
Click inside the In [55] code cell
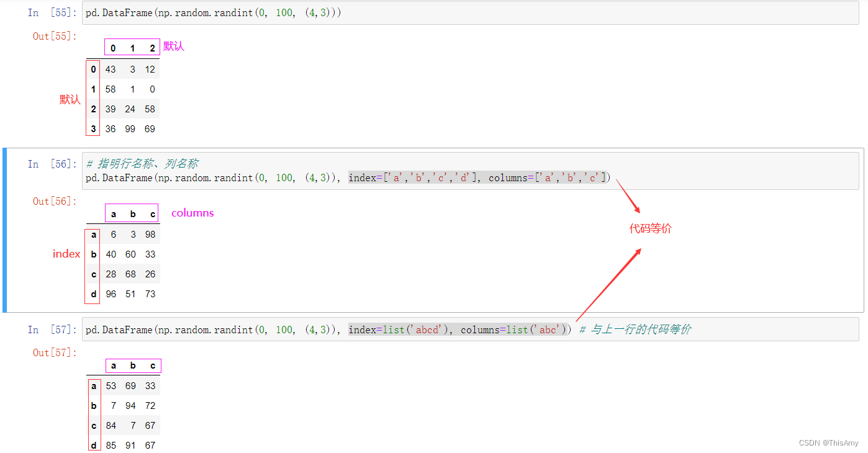[x=470, y=13]
